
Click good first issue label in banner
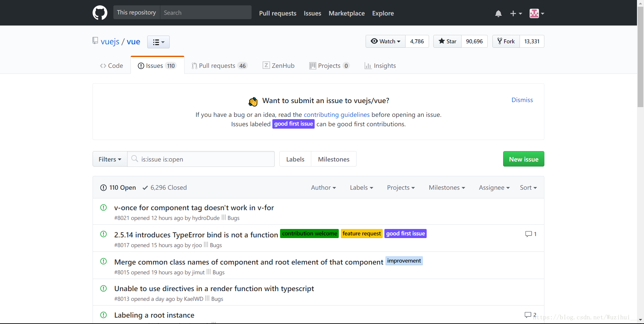(x=293, y=124)
